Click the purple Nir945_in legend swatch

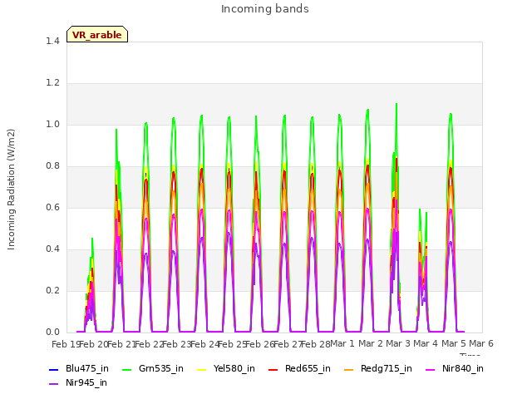54,384
